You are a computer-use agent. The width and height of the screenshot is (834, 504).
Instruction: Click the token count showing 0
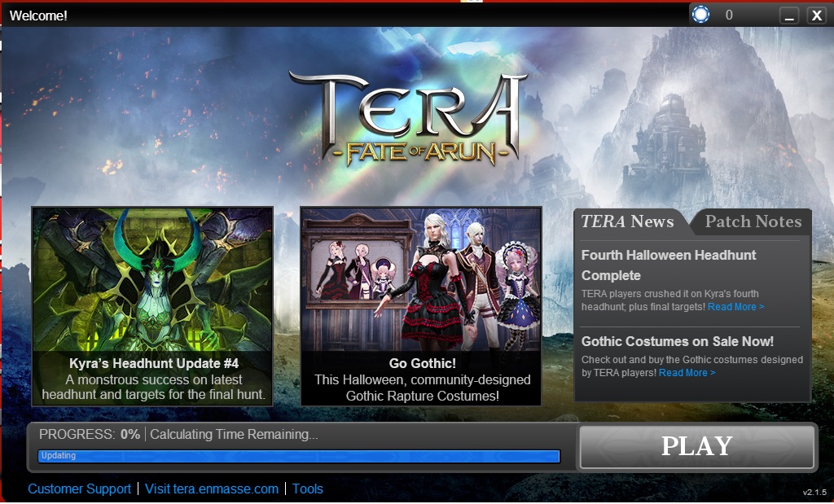pos(729,15)
